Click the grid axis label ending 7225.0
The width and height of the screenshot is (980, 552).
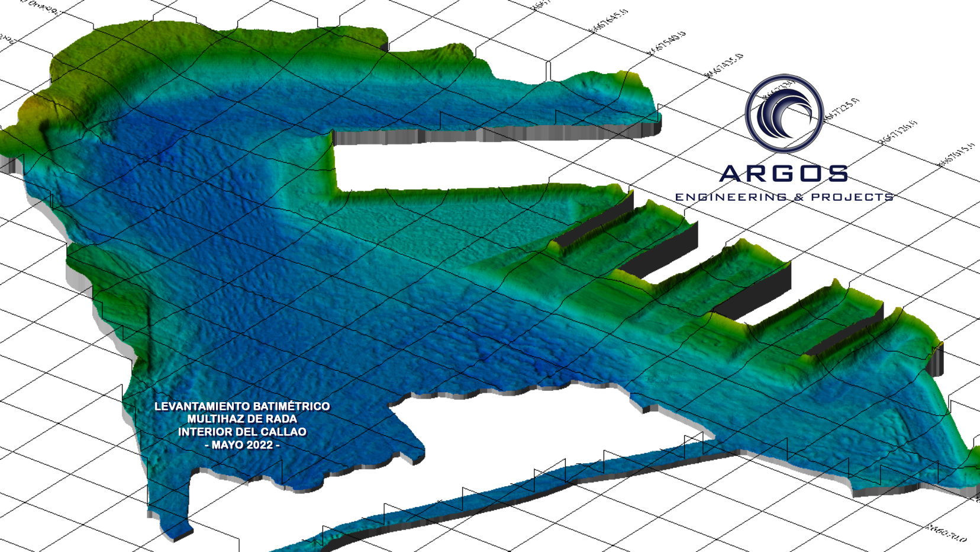[841, 111]
